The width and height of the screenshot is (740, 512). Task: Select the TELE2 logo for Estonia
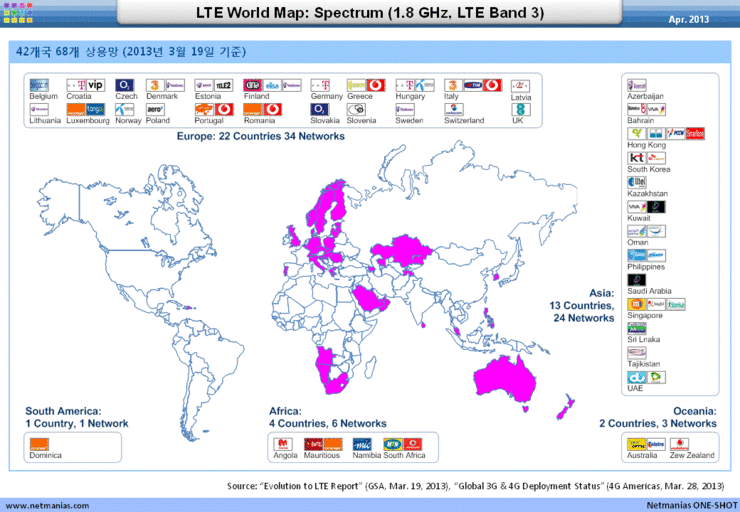point(224,85)
